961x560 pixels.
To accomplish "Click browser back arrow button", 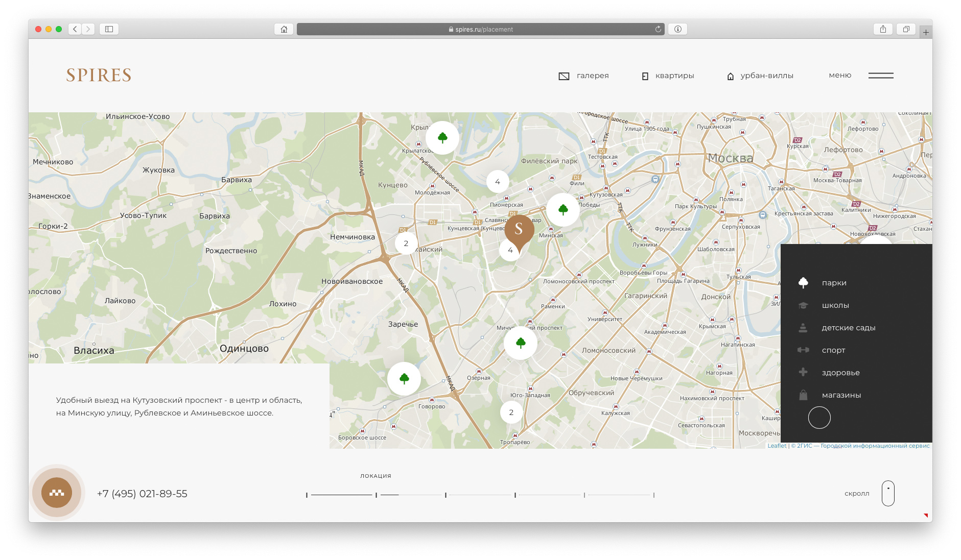I will [75, 29].
